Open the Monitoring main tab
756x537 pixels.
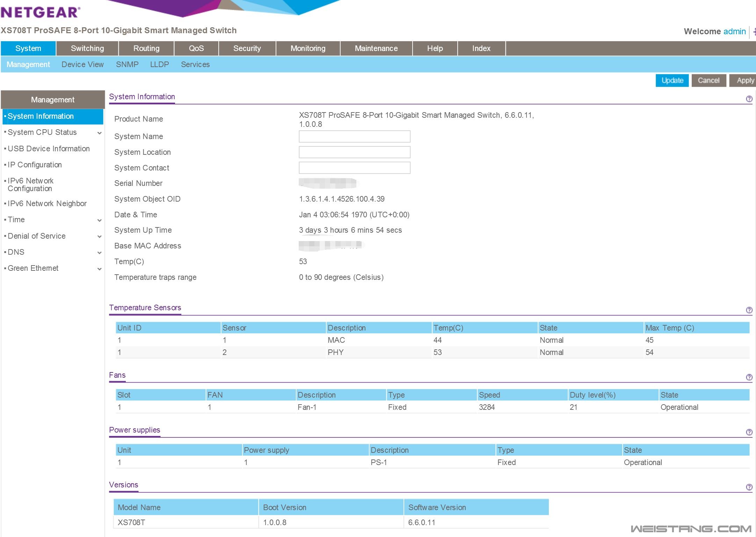[308, 48]
